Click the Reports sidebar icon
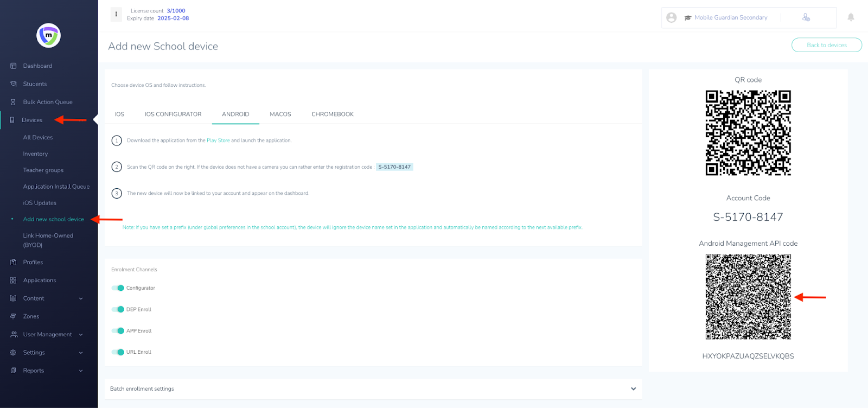The image size is (868, 408). [13, 371]
